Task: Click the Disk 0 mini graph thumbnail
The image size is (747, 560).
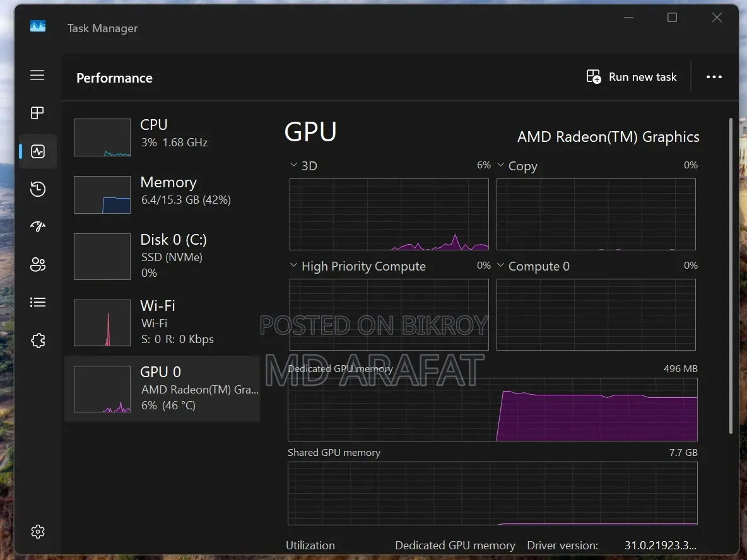Action: pyautogui.click(x=102, y=256)
